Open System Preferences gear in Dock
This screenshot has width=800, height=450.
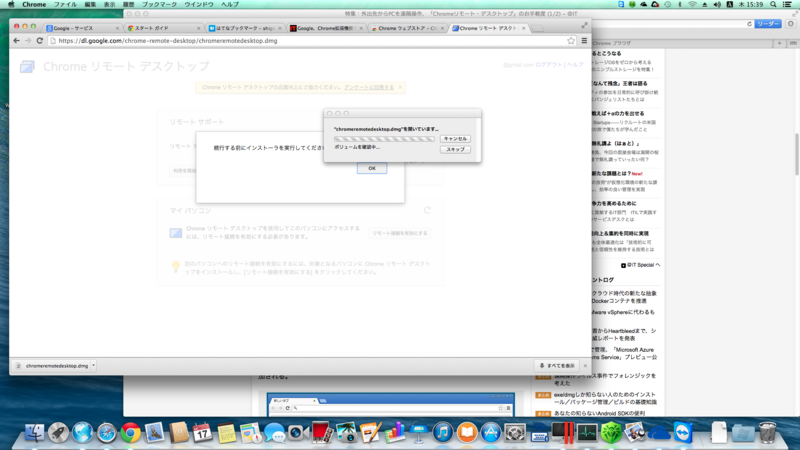(514, 433)
